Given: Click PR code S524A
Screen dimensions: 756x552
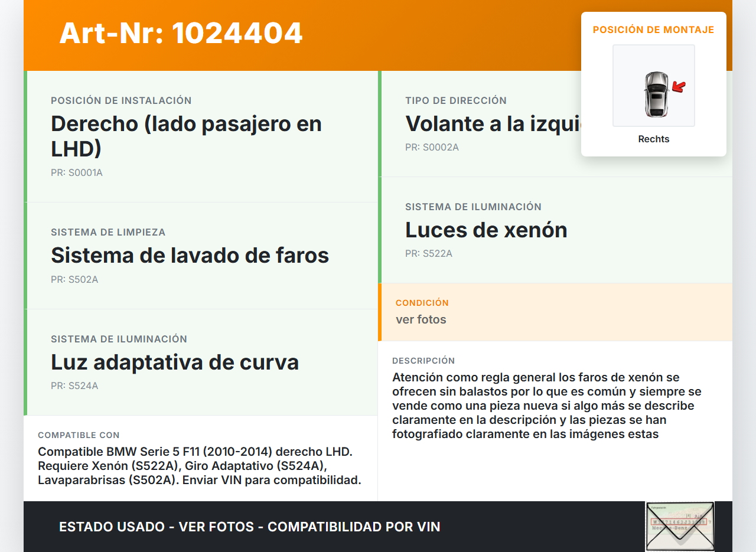Looking at the screenshot, I should click(74, 386).
